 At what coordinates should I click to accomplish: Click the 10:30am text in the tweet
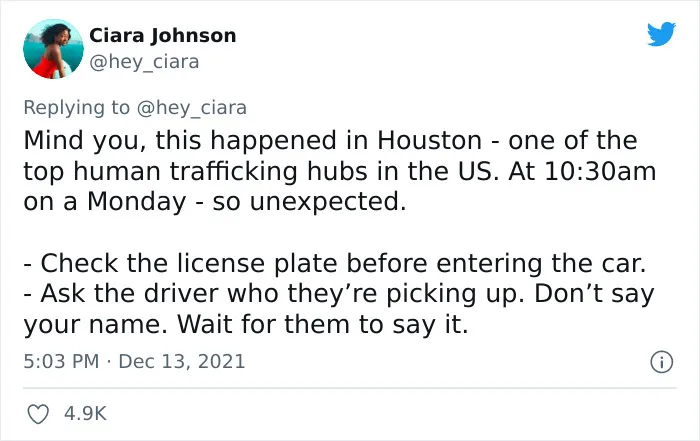click(x=600, y=171)
